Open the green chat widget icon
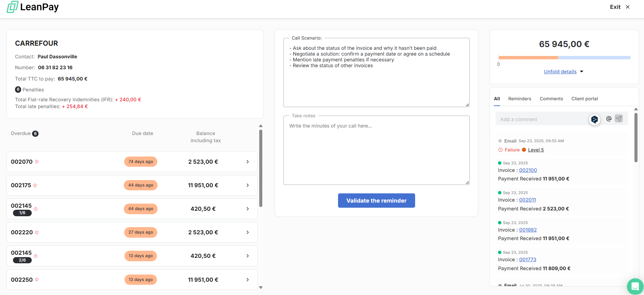 [635, 286]
